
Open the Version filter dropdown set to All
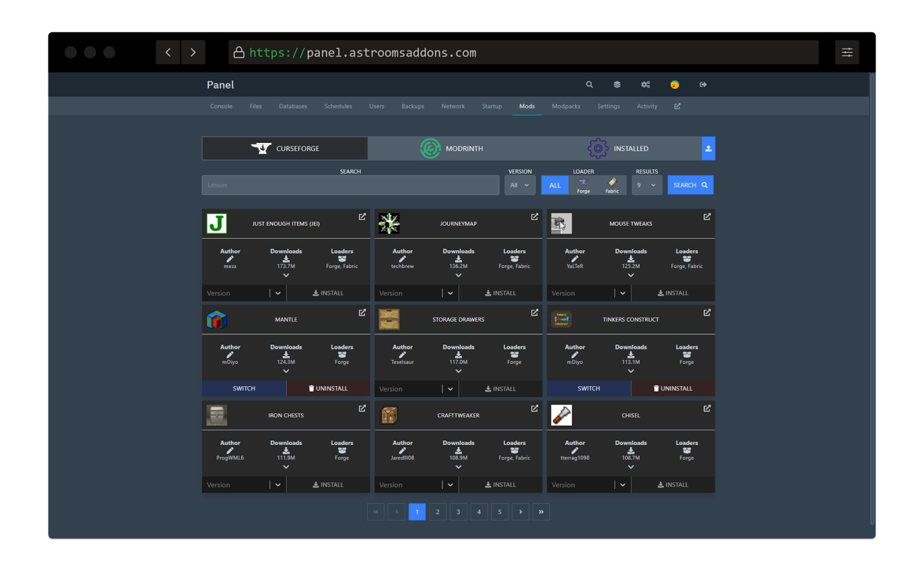(x=520, y=186)
